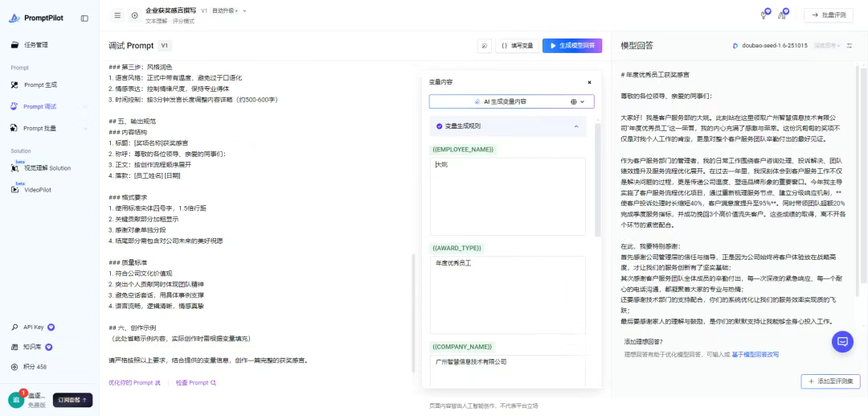This screenshot has width=868, height=416.
Task: Click the Prompt 生成 sidebar icon
Action: 15,84
